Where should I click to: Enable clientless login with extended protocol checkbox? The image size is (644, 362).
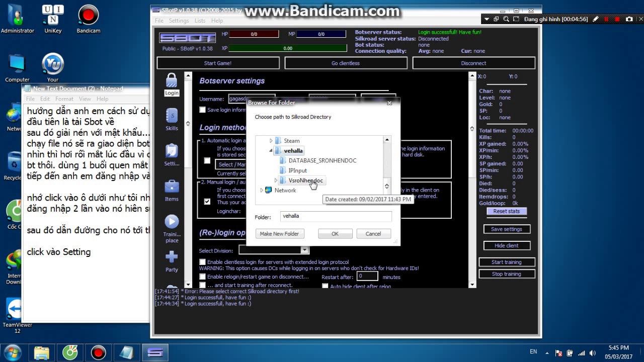click(202, 262)
